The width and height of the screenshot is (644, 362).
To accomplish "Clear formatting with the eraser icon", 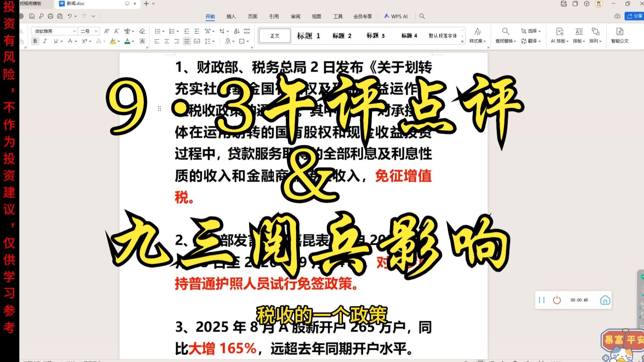I will pos(142,31).
